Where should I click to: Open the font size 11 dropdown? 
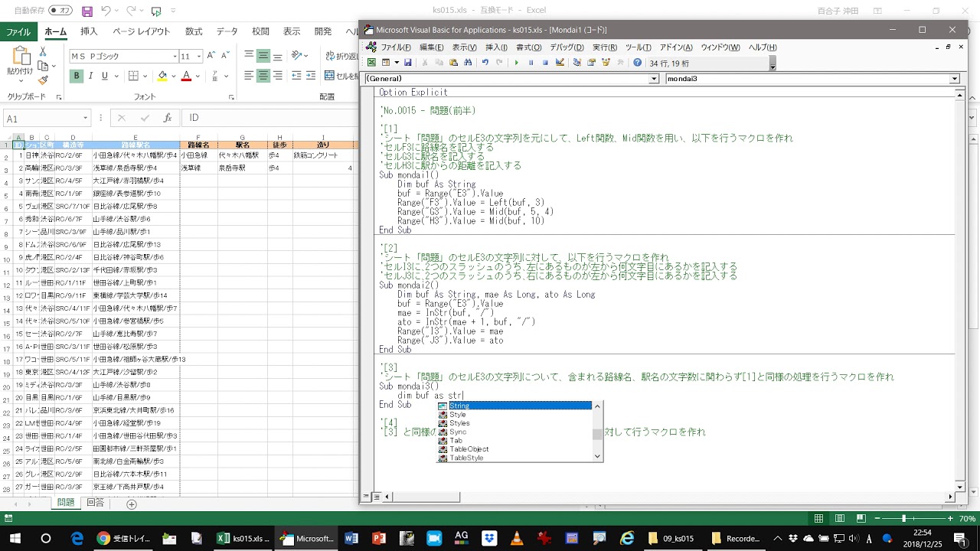point(199,57)
